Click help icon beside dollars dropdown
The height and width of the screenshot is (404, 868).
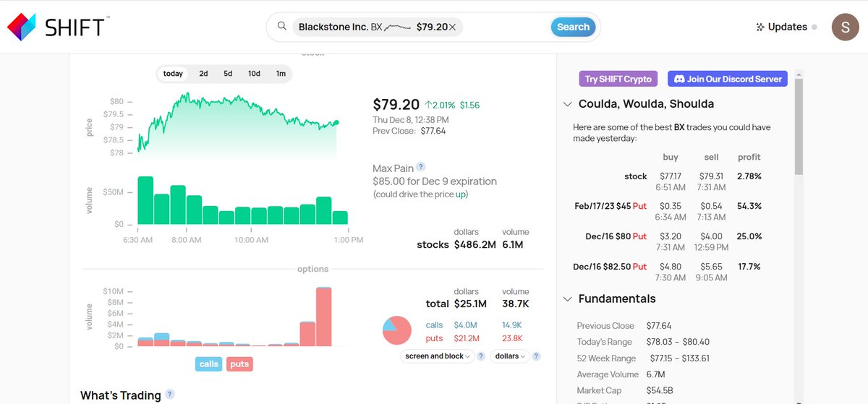537,356
